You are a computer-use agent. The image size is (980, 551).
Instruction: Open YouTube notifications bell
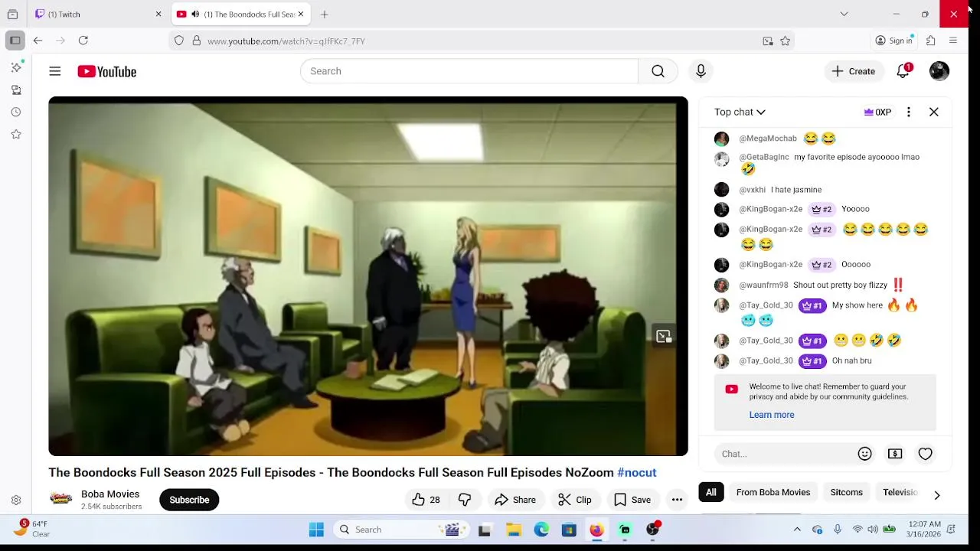(x=903, y=71)
